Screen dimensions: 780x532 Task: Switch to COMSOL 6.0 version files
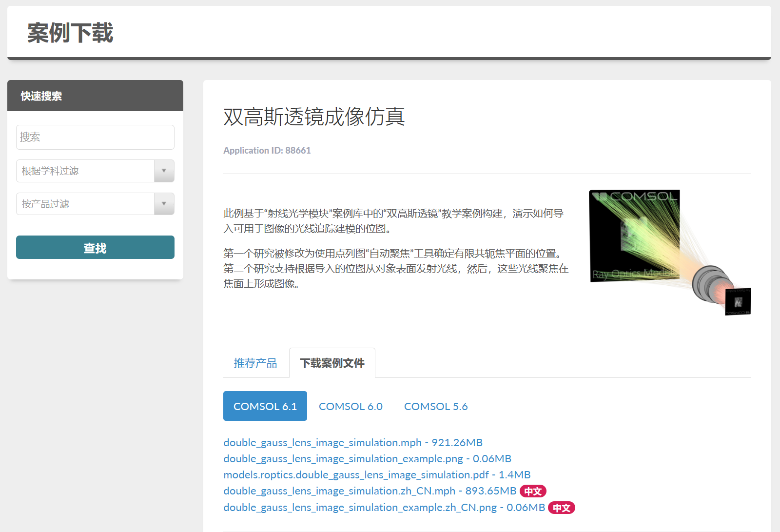pos(351,406)
